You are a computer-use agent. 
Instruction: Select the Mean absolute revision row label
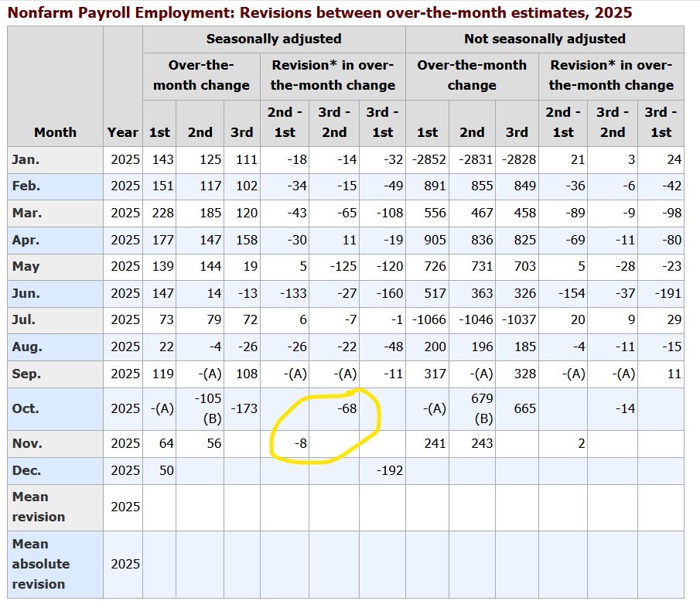(40, 564)
